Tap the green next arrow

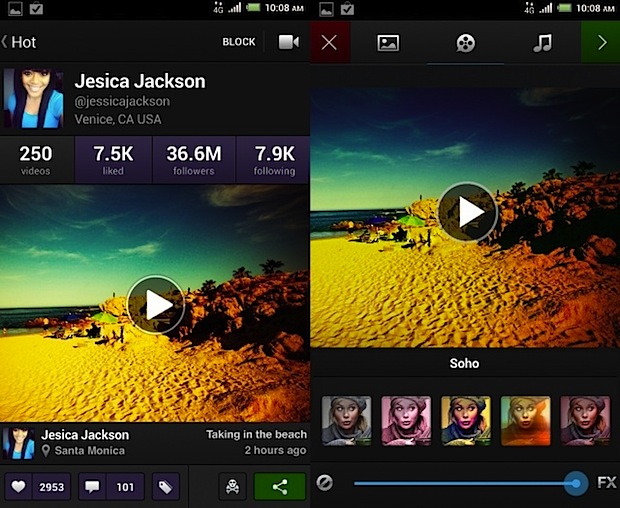601,43
